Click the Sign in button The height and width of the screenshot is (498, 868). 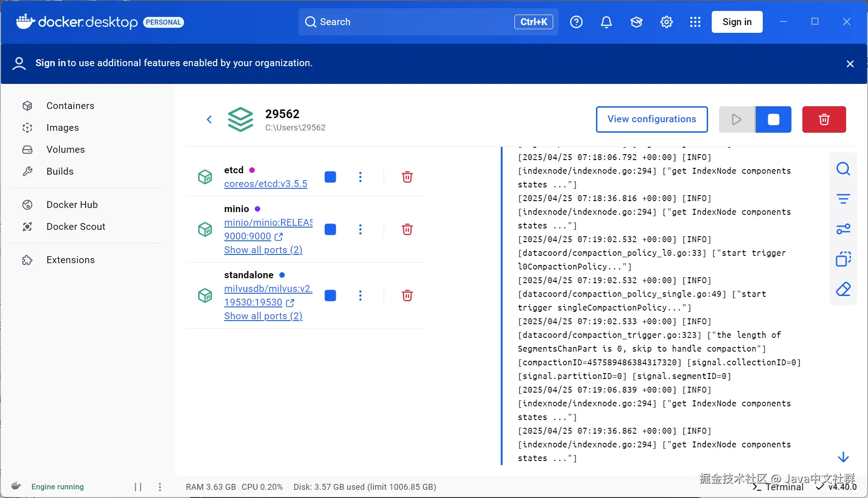click(737, 22)
